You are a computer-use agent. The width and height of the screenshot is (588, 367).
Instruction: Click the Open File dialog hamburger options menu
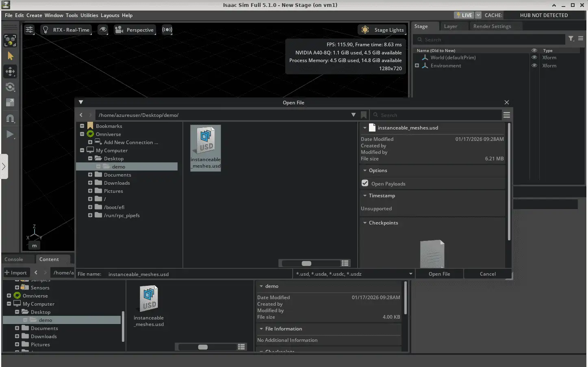pos(506,115)
